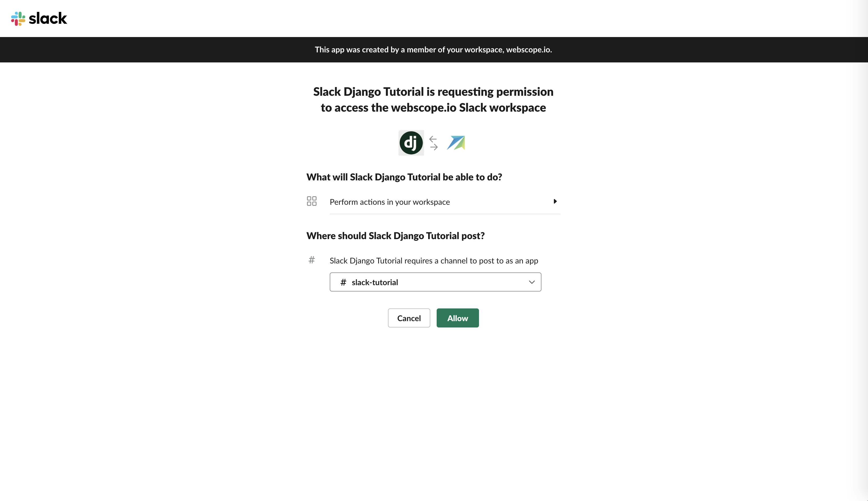View the webscope.io workspace name link

tap(527, 49)
